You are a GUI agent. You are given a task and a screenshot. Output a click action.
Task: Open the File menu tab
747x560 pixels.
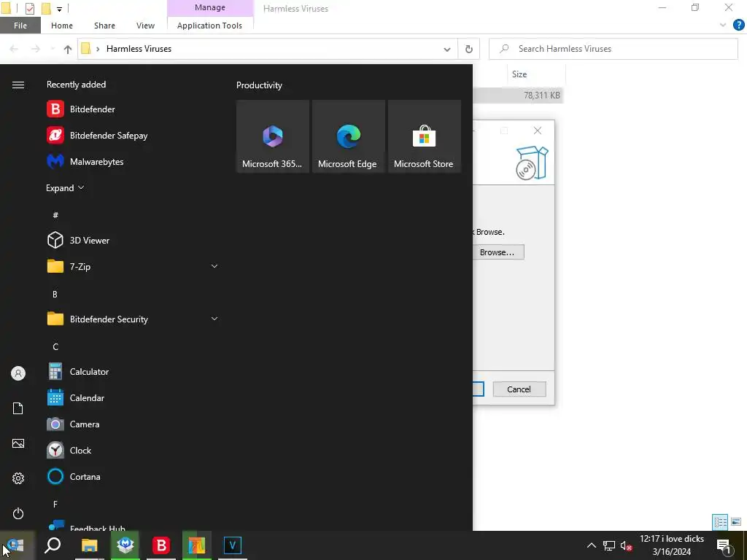pyautogui.click(x=20, y=26)
